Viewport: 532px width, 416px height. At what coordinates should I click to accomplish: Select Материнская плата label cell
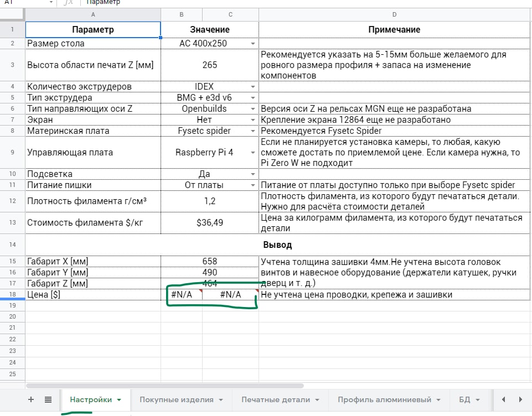point(93,131)
